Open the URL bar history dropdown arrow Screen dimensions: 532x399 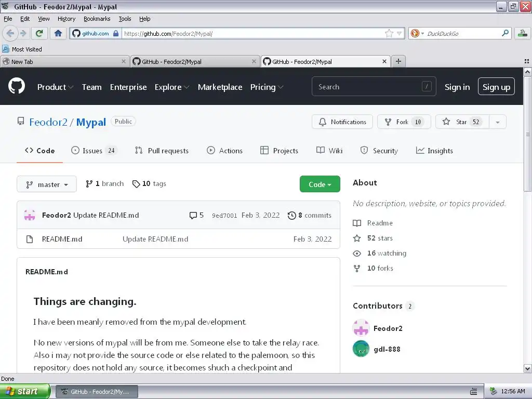[400, 33]
